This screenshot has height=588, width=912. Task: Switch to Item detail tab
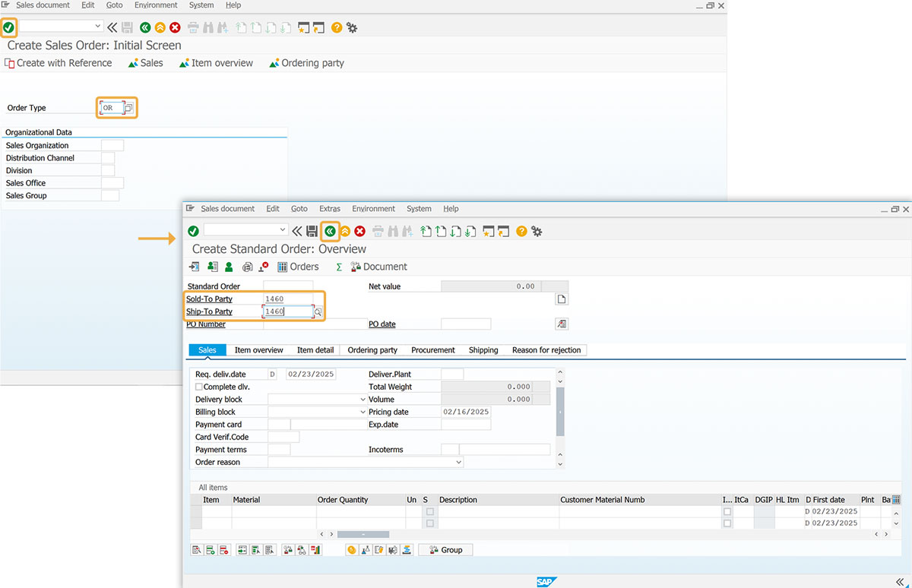tap(315, 350)
